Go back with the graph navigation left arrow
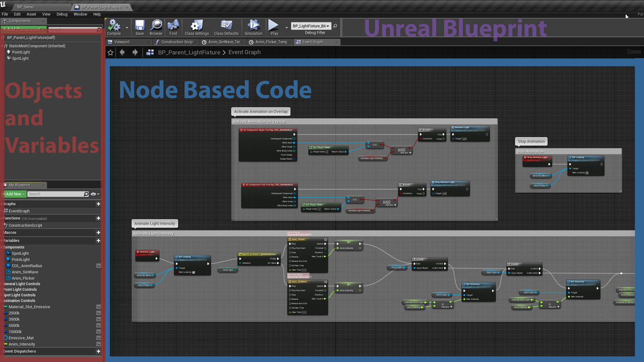Screen dimensions: 644x362 (x=122, y=52)
